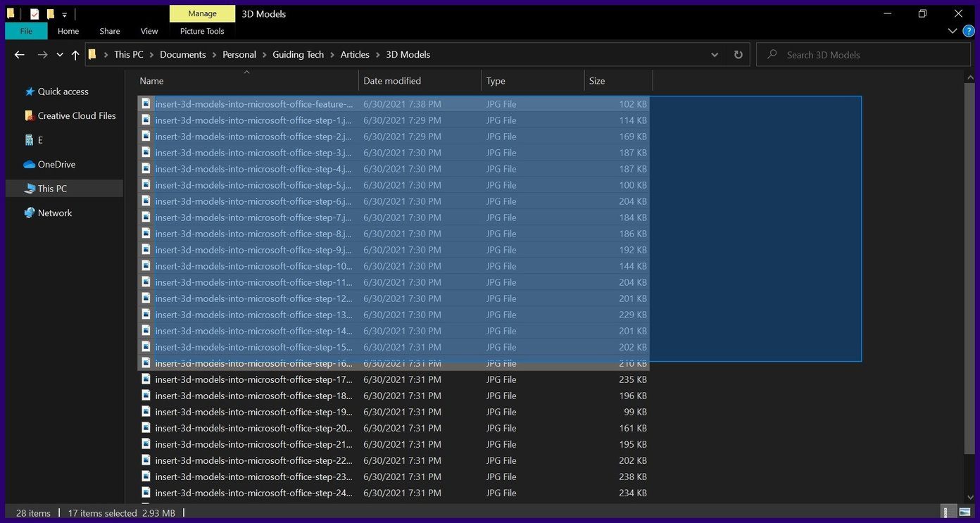Open Help with the blue question mark
980x523 pixels.
[x=968, y=31]
